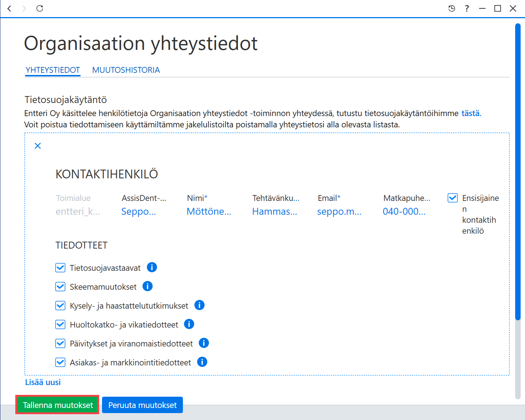Edit the Email field value seppo.m...

tap(340, 211)
